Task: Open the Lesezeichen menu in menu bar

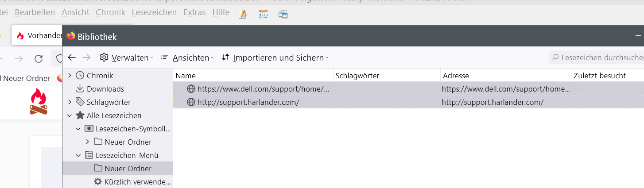Action: pyautogui.click(x=154, y=12)
